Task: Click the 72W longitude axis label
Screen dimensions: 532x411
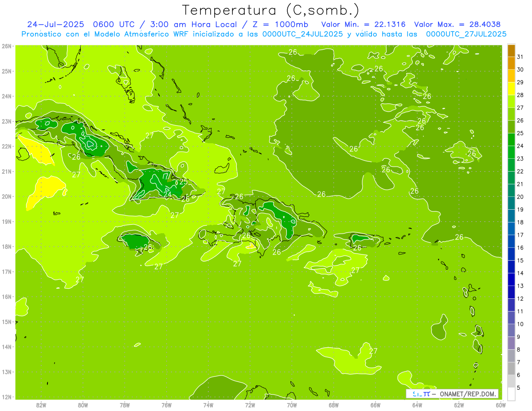Action: tap(250, 405)
